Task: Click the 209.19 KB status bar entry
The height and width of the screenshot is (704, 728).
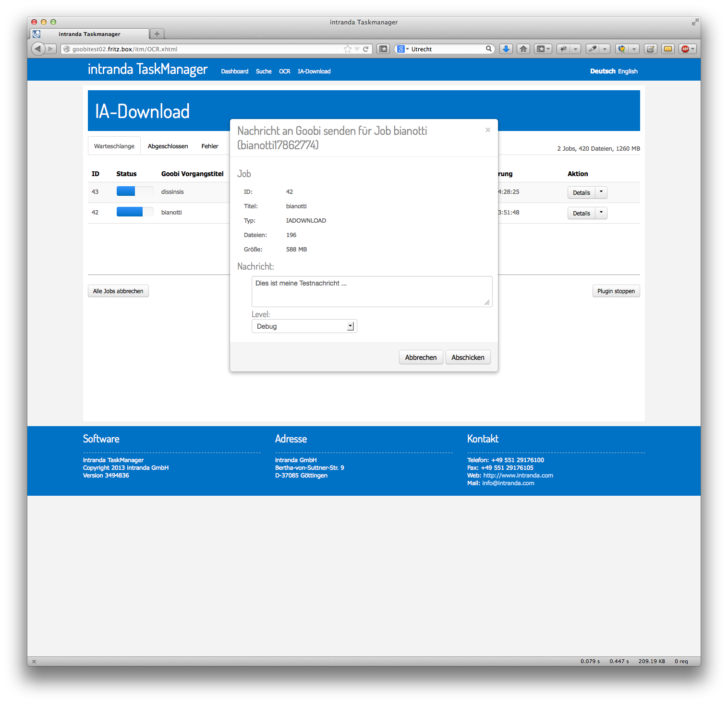Action: tap(652, 661)
